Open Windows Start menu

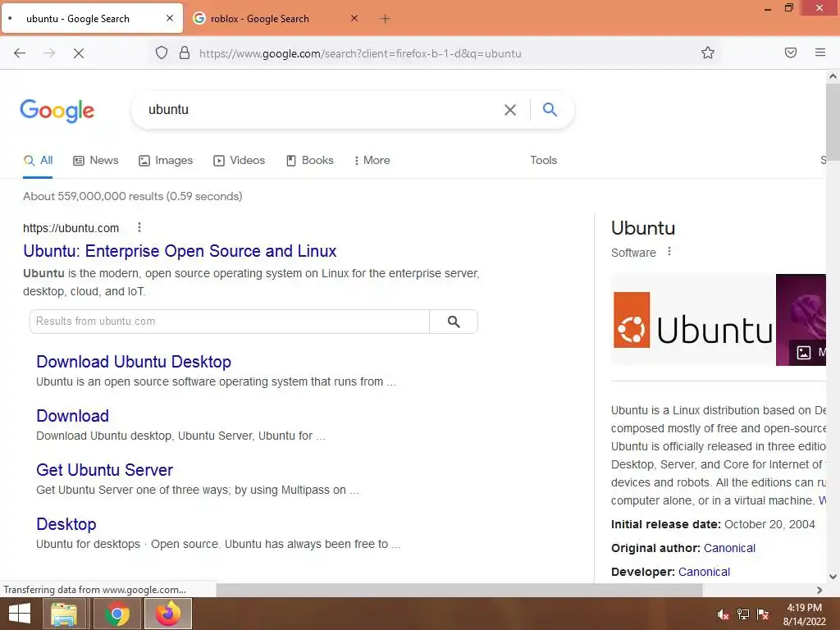click(x=20, y=614)
